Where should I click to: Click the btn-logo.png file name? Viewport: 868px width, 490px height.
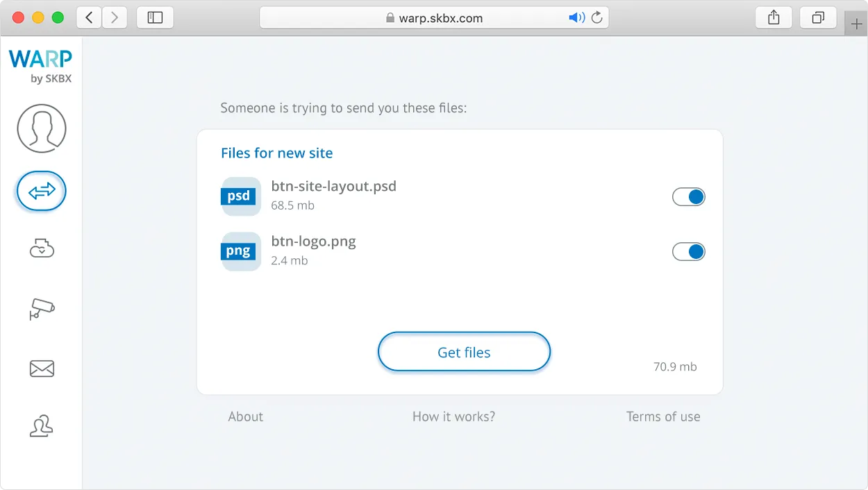[313, 242]
